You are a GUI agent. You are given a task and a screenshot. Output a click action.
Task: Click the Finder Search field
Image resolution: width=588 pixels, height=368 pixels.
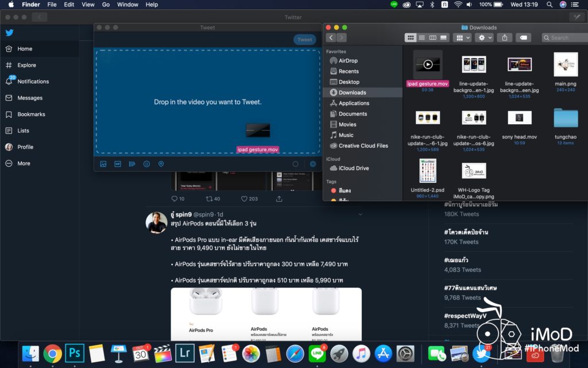coord(564,37)
